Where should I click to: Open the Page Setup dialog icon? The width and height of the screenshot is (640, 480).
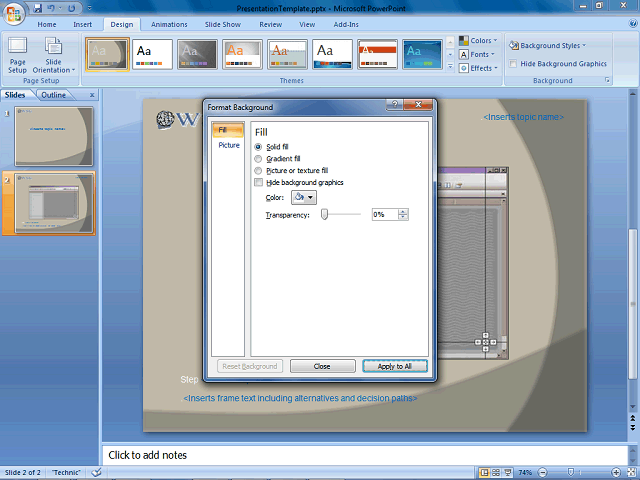pos(18,55)
